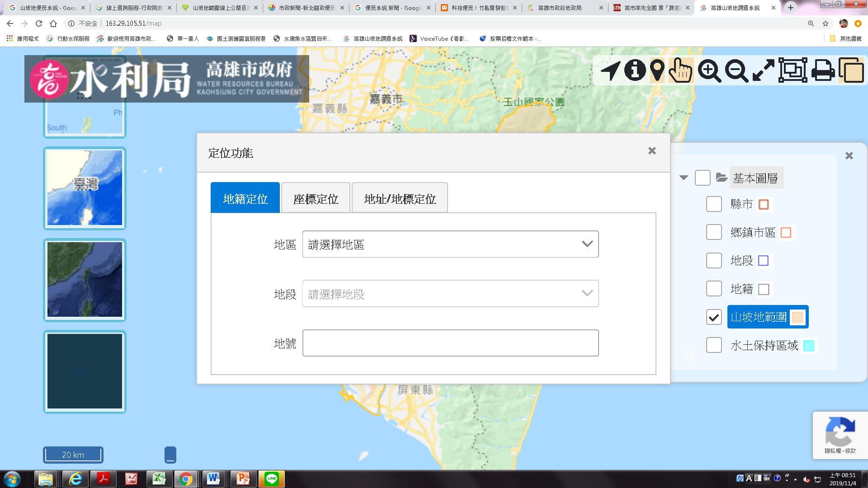
Task: Open the 地區 dropdown list
Action: (x=450, y=244)
